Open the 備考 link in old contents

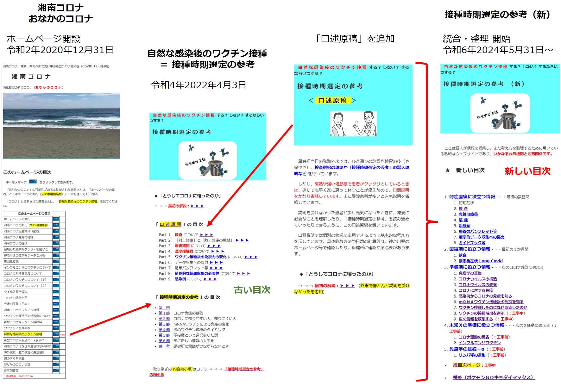tap(164, 346)
